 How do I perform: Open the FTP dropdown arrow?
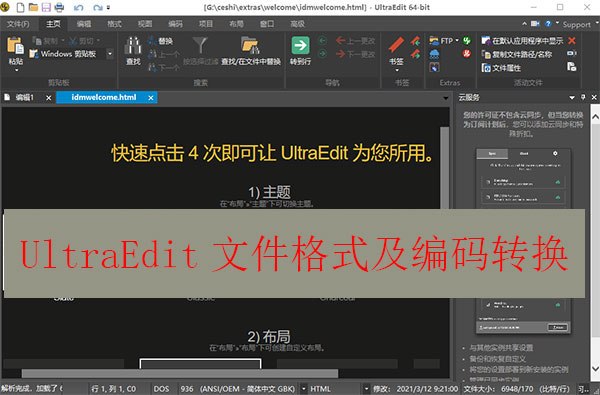coord(457,41)
